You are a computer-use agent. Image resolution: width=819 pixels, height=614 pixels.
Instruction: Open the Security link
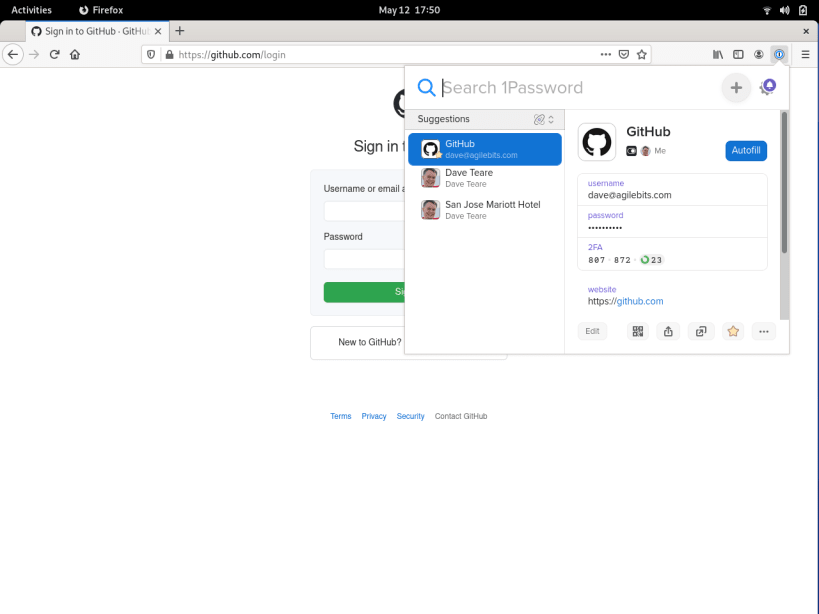click(x=411, y=416)
